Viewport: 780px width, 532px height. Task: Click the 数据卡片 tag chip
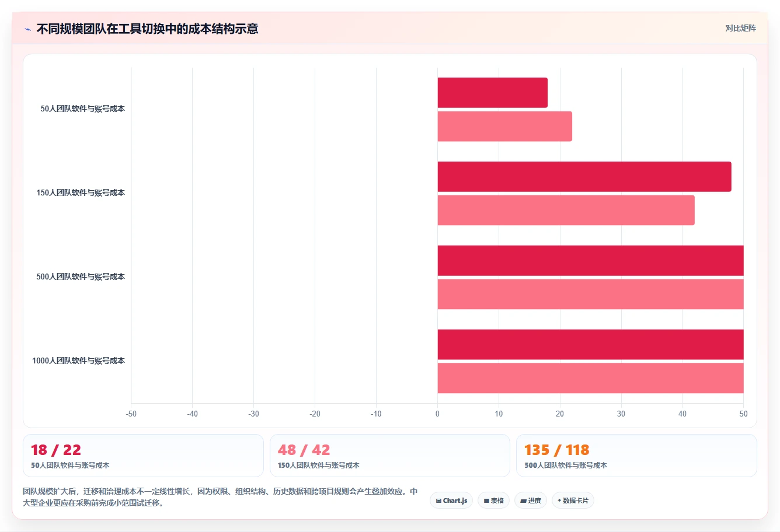click(x=573, y=501)
